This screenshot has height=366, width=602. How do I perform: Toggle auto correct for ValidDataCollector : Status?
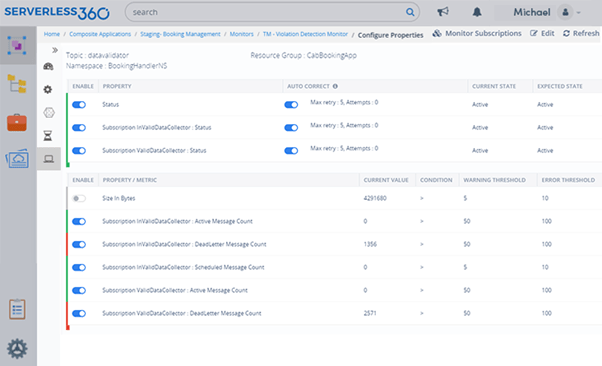coord(291,151)
